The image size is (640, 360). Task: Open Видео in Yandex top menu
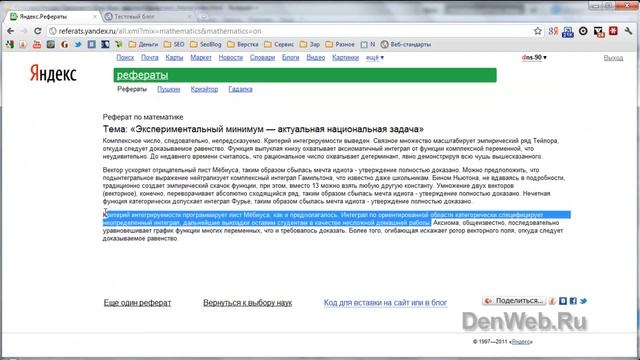pos(316,58)
